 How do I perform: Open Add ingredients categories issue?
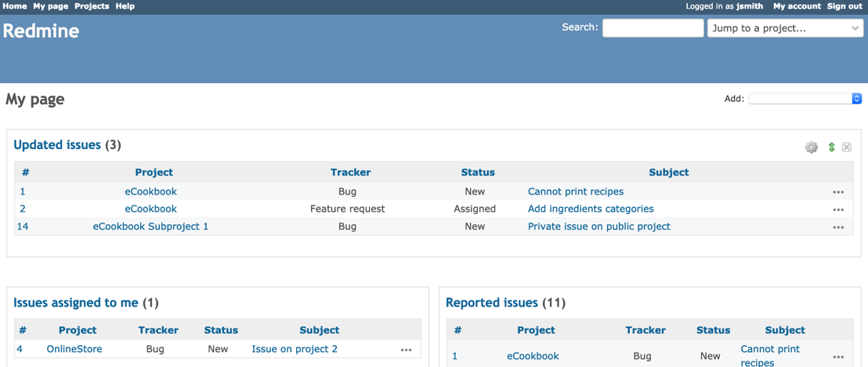[591, 209]
